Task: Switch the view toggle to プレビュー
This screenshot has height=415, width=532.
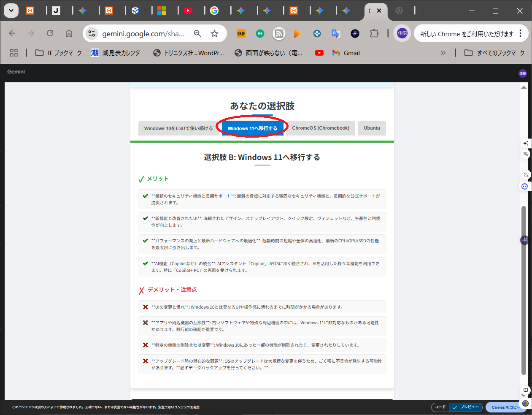Action: coord(466,407)
